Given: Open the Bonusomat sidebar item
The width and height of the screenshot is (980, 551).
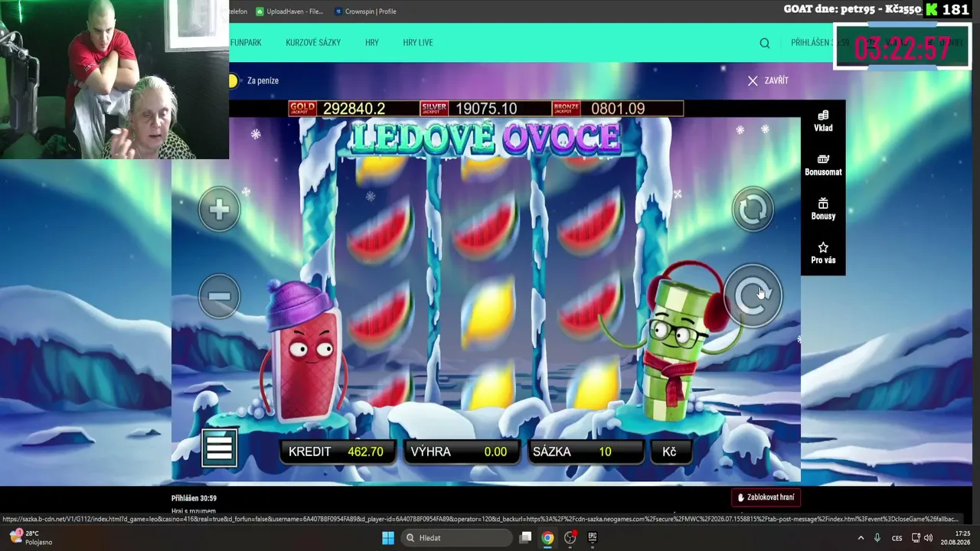Looking at the screenshot, I should click(823, 165).
